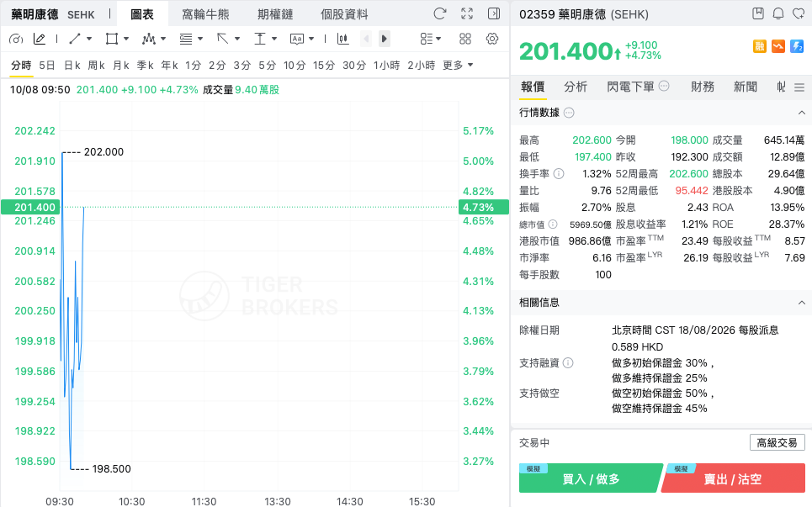The width and height of the screenshot is (812, 507).
Task: Set a price alert with bell icon
Action: (x=778, y=13)
